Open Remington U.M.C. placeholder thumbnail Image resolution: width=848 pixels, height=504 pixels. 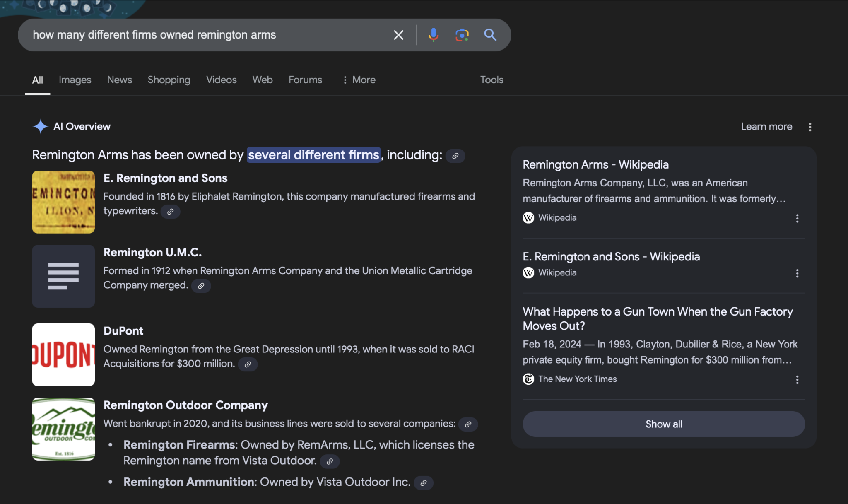63,276
